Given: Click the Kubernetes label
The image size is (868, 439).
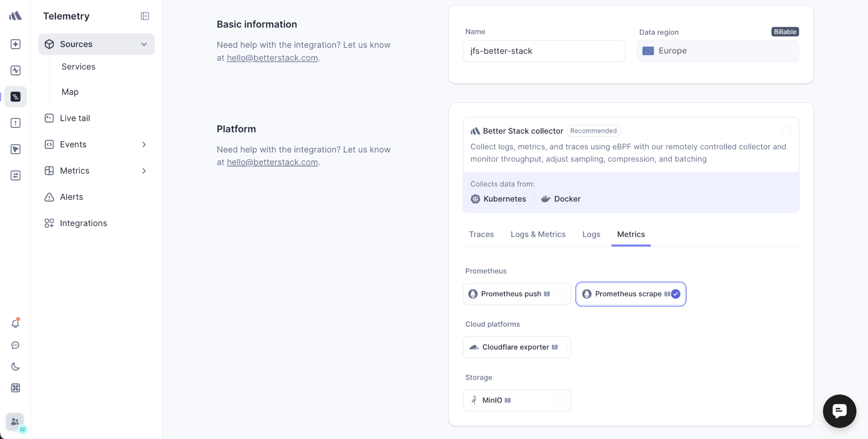Looking at the screenshot, I should click(504, 199).
